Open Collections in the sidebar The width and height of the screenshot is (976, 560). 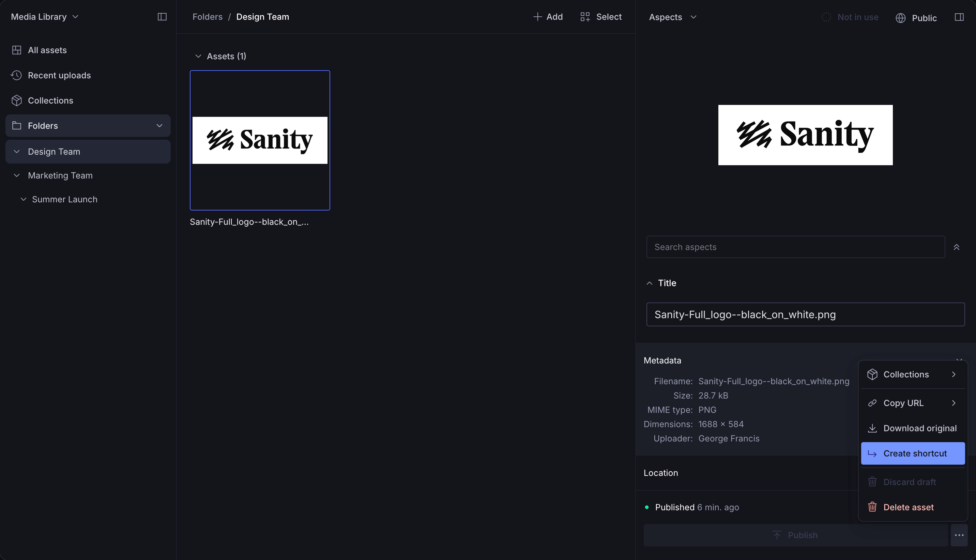coord(88,100)
